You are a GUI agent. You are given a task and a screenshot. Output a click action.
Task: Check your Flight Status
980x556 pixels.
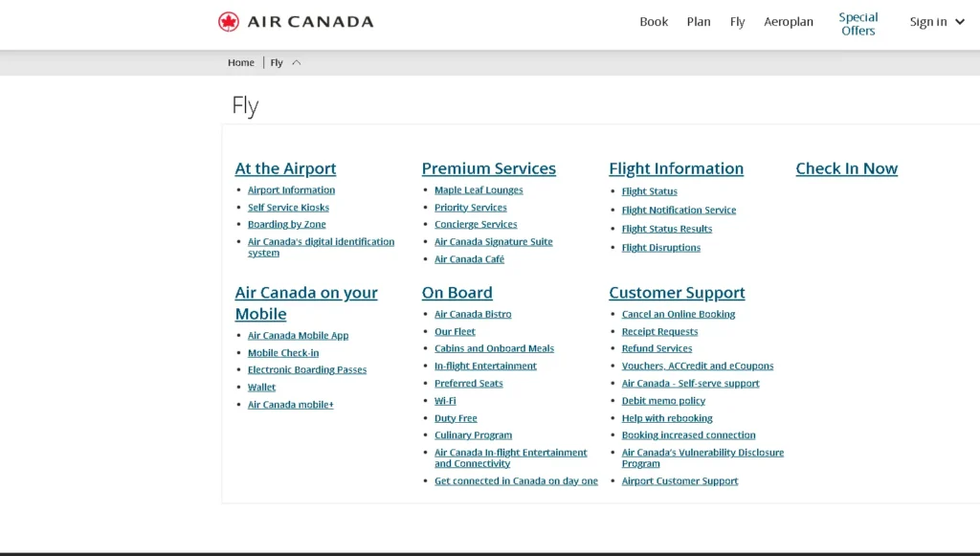(x=649, y=190)
